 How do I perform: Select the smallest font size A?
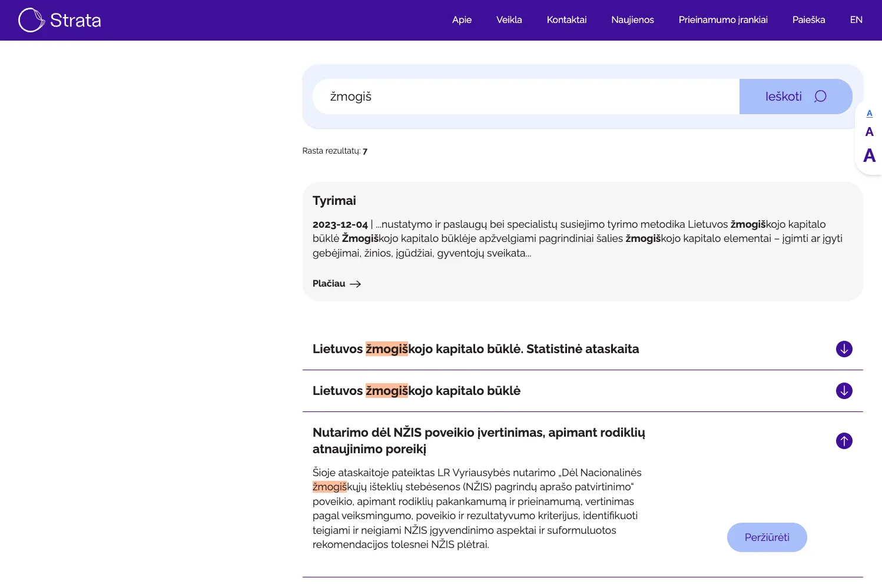[x=869, y=113]
